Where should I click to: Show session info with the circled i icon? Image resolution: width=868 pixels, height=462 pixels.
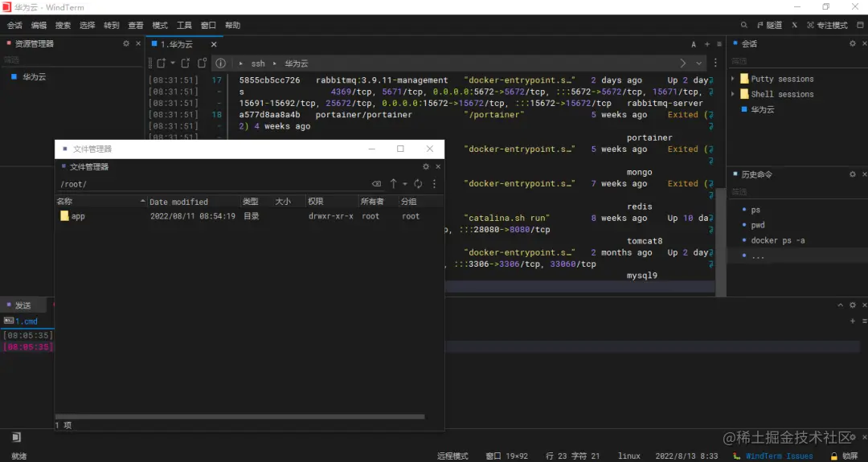[220, 63]
